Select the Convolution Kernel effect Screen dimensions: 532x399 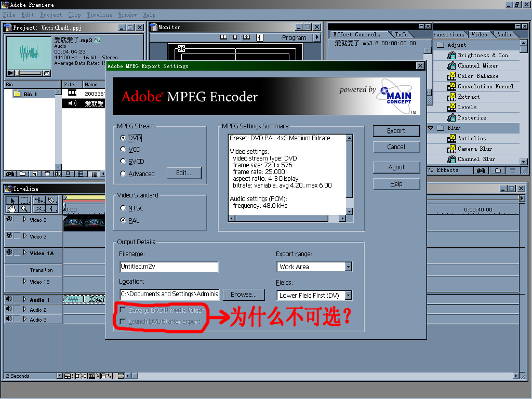(x=486, y=87)
